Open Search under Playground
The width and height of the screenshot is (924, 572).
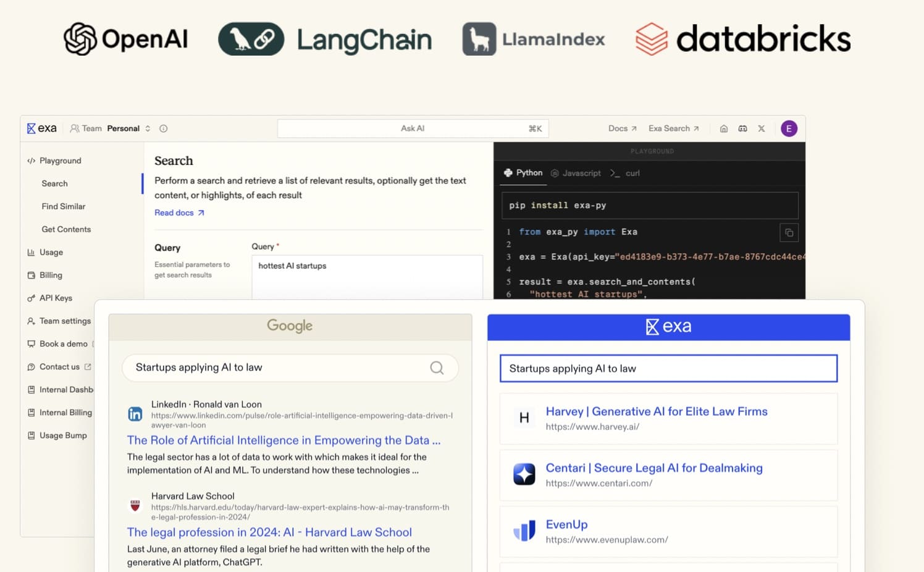pos(54,183)
